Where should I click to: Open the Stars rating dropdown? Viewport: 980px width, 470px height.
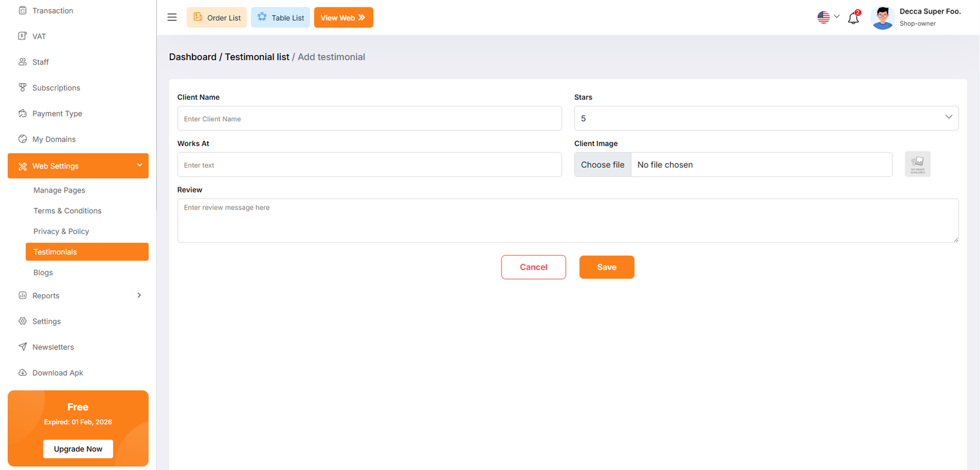(x=766, y=118)
